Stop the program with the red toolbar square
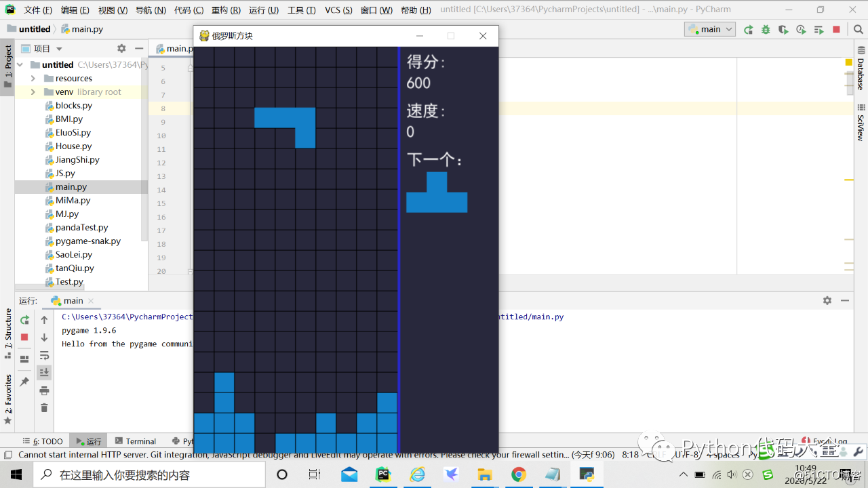Image resolution: width=868 pixels, height=488 pixels. coord(836,29)
